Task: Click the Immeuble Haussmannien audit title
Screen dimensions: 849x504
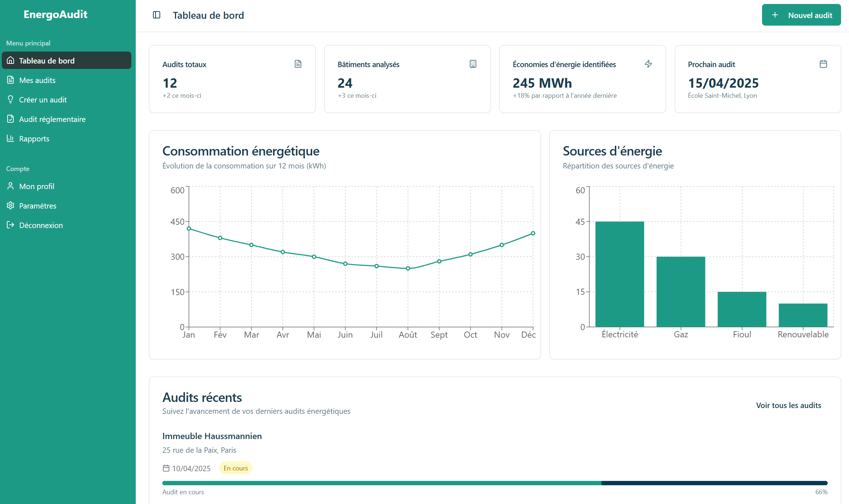Action: (212, 436)
